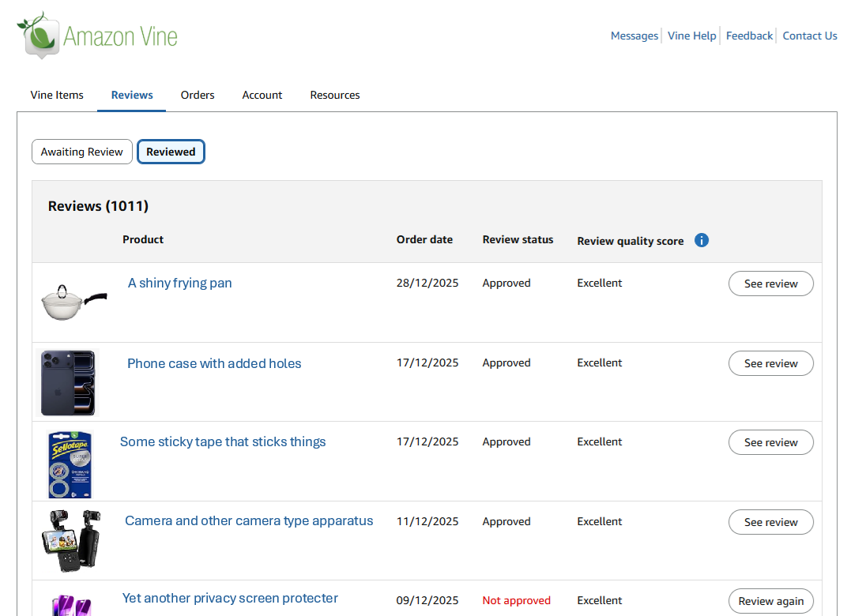This screenshot has width=847, height=616.
Task: Open the frying pan product thumbnail
Action: [x=73, y=302]
